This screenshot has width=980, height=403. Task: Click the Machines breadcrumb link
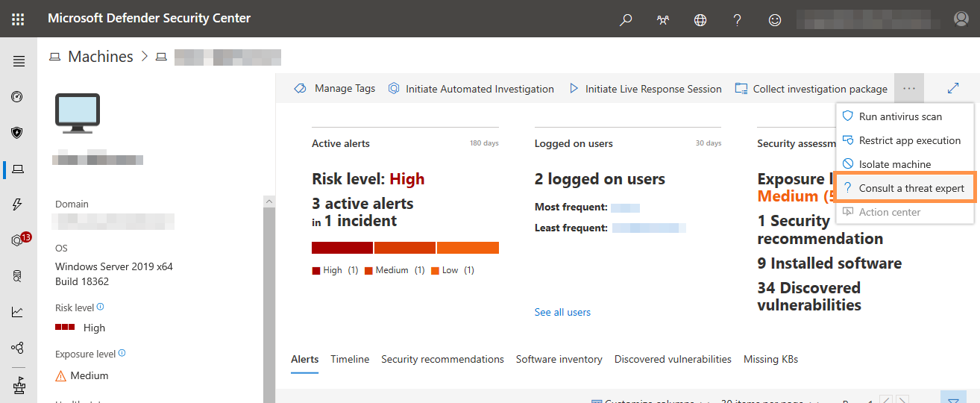[100, 57]
